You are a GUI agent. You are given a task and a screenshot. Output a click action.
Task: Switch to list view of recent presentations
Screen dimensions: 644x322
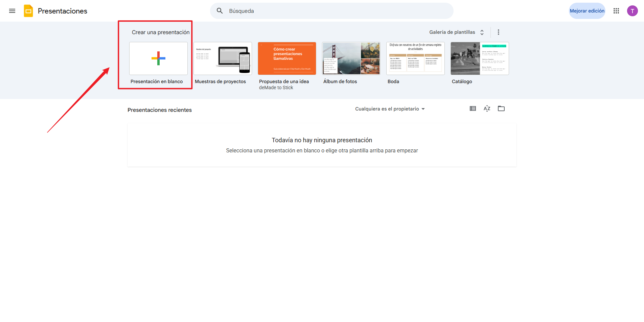pos(473,108)
